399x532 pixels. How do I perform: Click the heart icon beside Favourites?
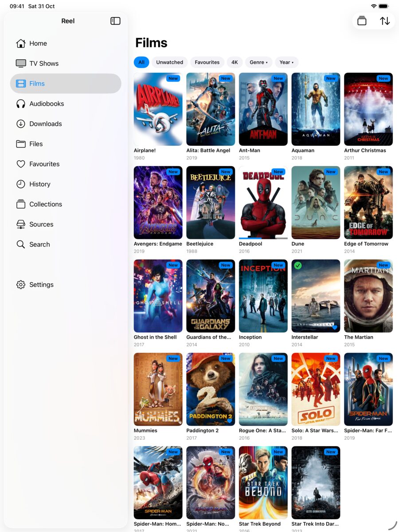[21, 164]
